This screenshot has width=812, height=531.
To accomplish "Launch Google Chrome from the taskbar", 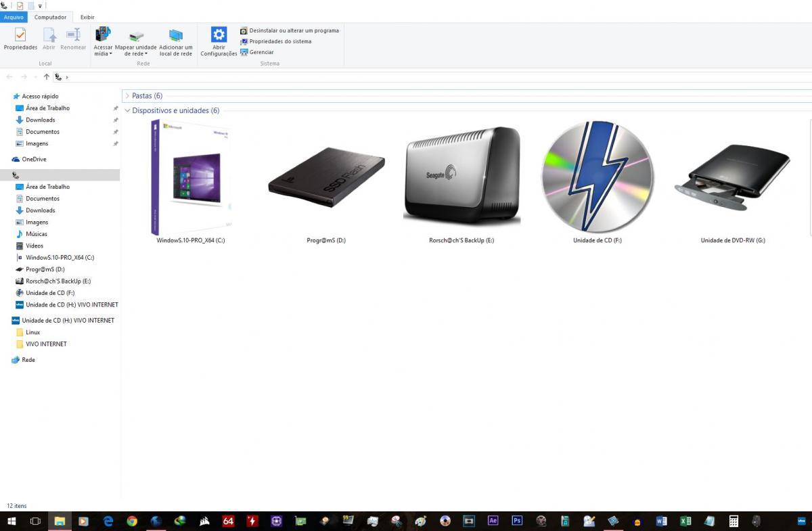I will coord(132,521).
